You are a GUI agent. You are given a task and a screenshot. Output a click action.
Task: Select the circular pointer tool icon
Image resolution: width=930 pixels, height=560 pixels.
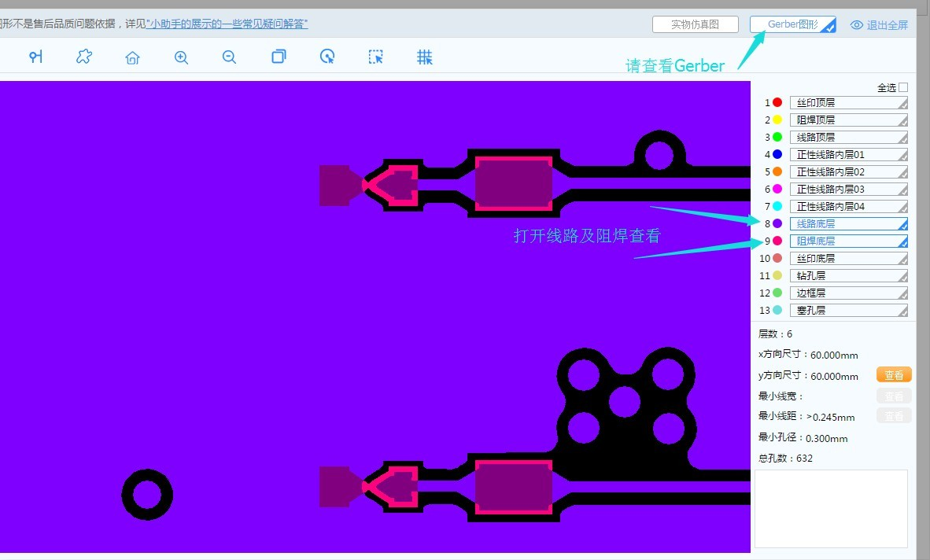[x=327, y=57]
